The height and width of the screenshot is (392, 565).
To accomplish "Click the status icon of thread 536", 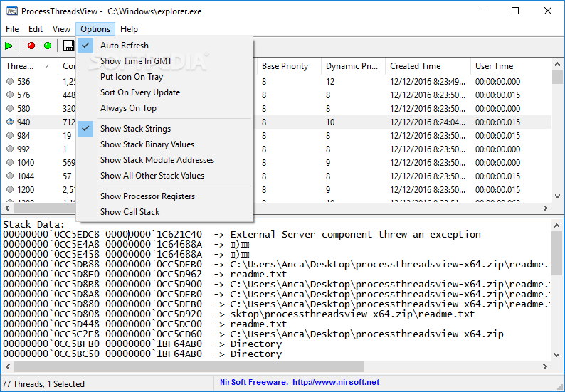I will (x=10, y=81).
